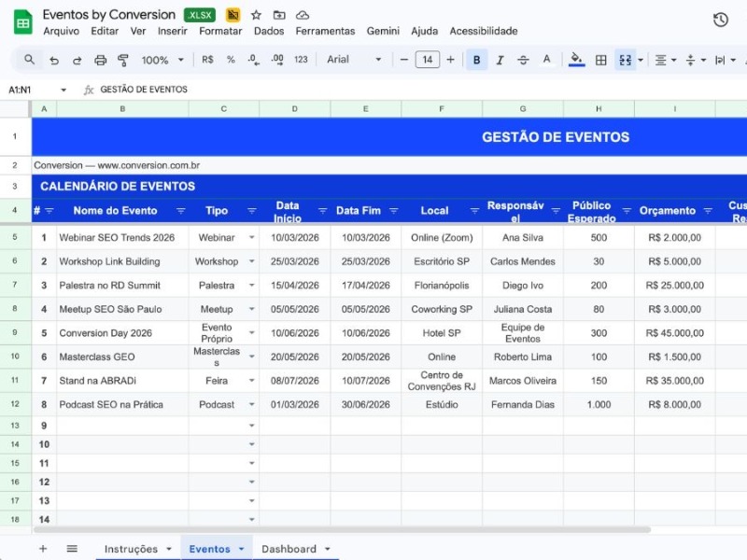Open the paint format tool

122,60
